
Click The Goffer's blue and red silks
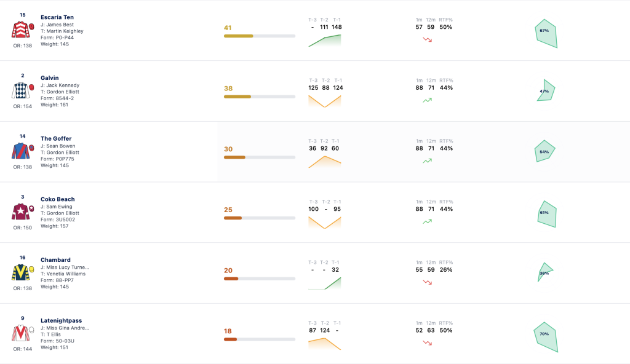pos(20,151)
